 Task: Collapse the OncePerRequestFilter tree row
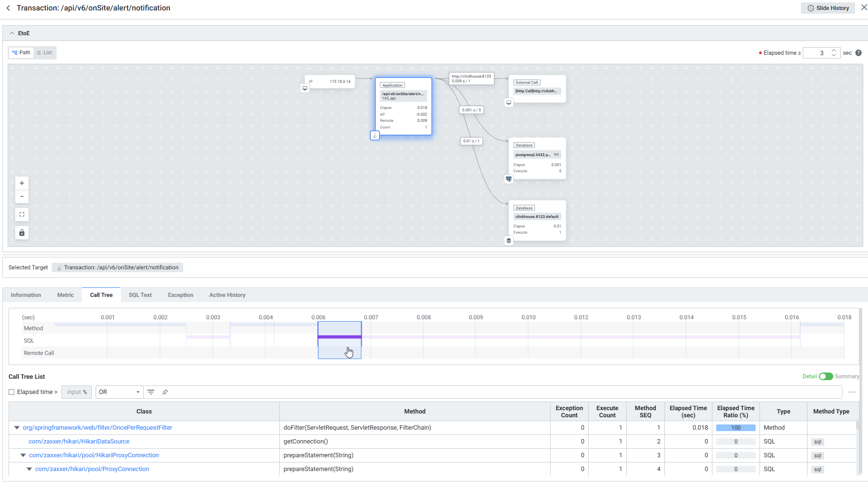[17, 428]
